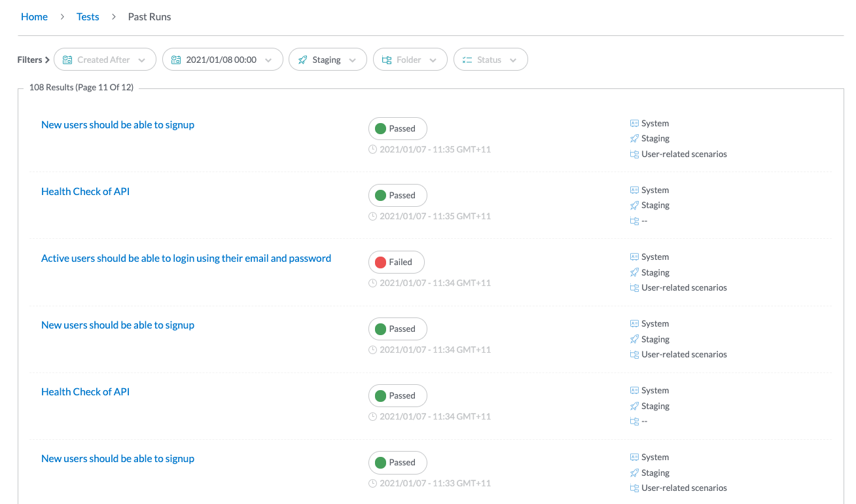Click calendar icon in 2021/01/08 filter
This screenshot has width=856, height=504.
(176, 60)
